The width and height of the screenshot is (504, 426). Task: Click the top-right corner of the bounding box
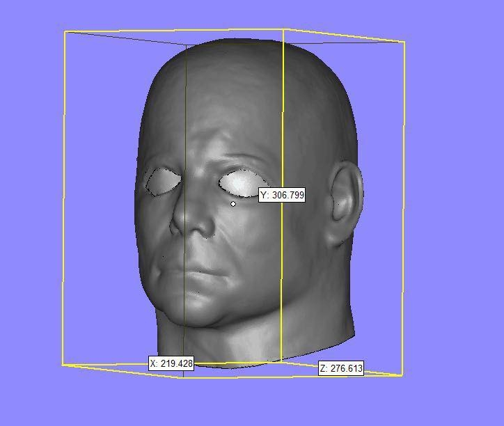click(404, 42)
